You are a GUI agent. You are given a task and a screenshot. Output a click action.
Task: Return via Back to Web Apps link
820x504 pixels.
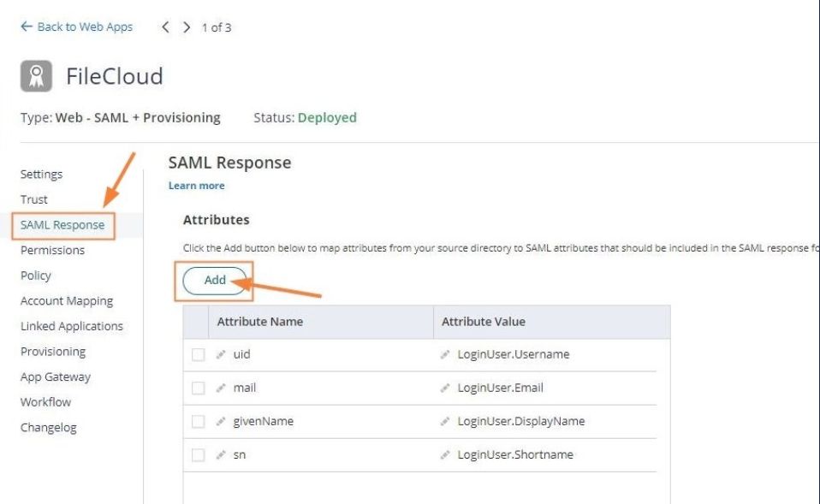76,27
